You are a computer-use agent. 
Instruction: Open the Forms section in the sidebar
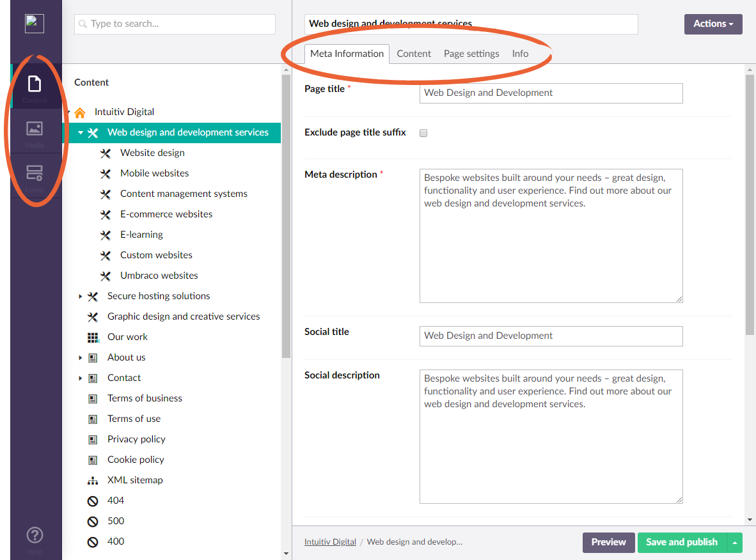tap(35, 175)
